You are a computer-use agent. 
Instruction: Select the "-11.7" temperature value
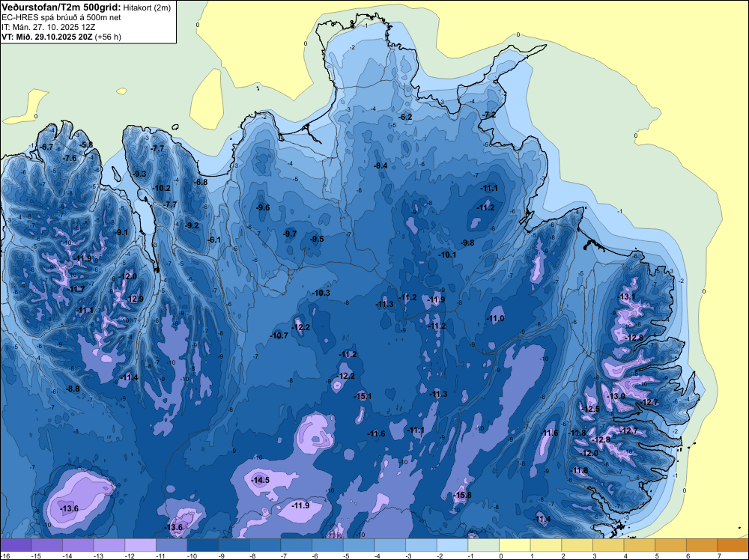click(x=76, y=289)
